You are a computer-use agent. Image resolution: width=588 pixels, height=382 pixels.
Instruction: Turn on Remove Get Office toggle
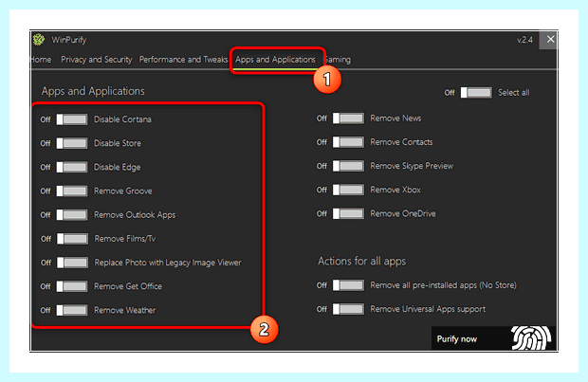coord(72,286)
